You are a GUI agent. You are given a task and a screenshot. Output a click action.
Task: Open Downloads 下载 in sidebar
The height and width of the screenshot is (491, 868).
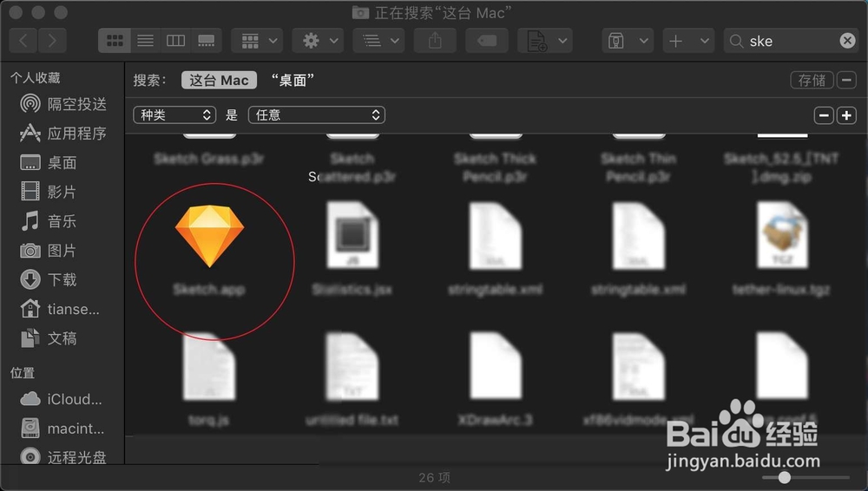point(49,279)
